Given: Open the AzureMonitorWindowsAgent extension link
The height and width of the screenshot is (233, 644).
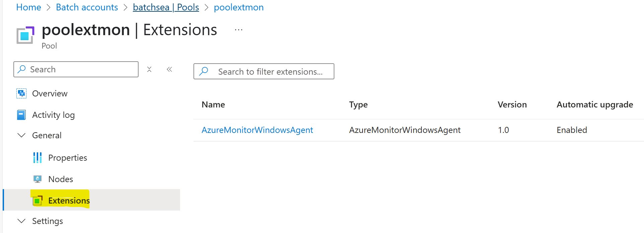Looking at the screenshot, I should pyautogui.click(x=257, y=130).
